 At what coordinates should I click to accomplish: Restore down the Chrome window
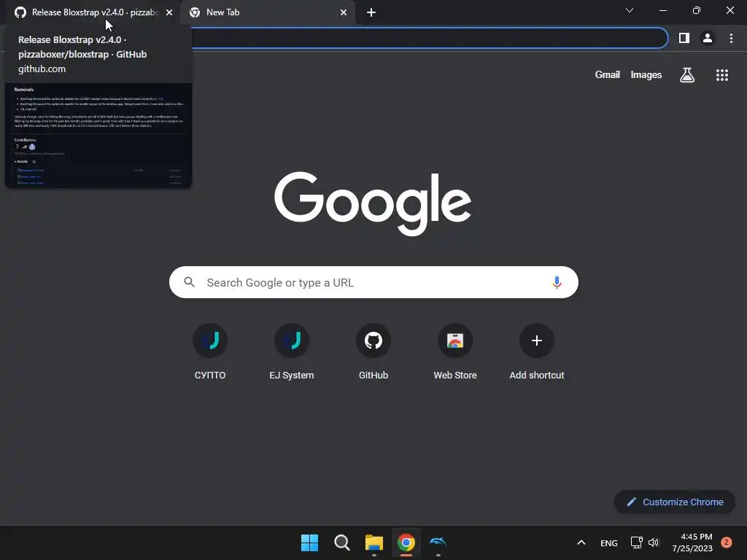[x=697, y=10]
